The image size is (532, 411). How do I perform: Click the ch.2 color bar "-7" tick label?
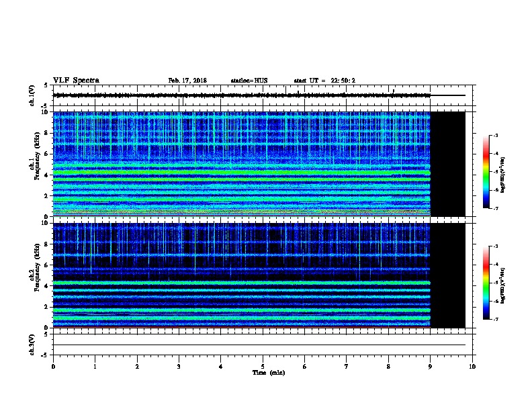(x=496, y=320)
